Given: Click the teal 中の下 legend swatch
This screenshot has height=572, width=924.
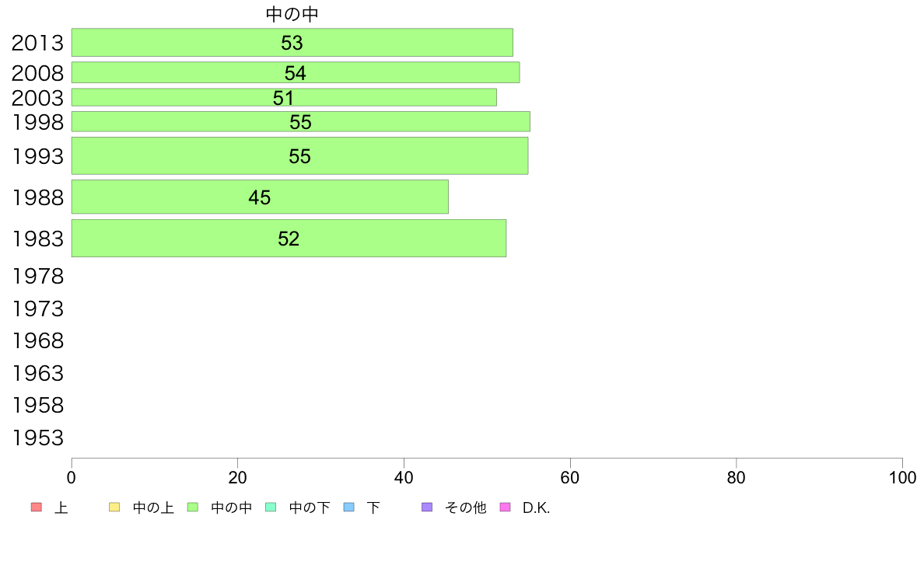Looking at the screenshot, I should click(x=271, y=507).
